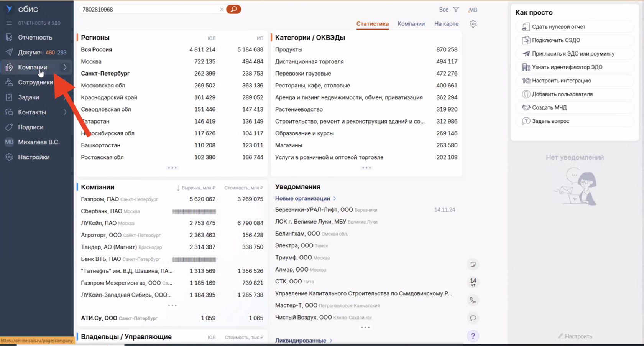Open the phone calls icon
The height and width of the screenshot is (346, 644).
[473, 300]
